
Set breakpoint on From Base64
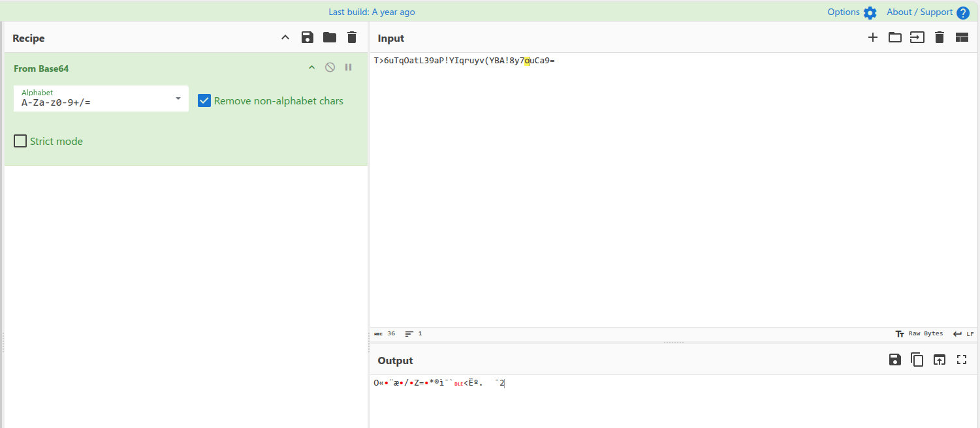(349, 67)
